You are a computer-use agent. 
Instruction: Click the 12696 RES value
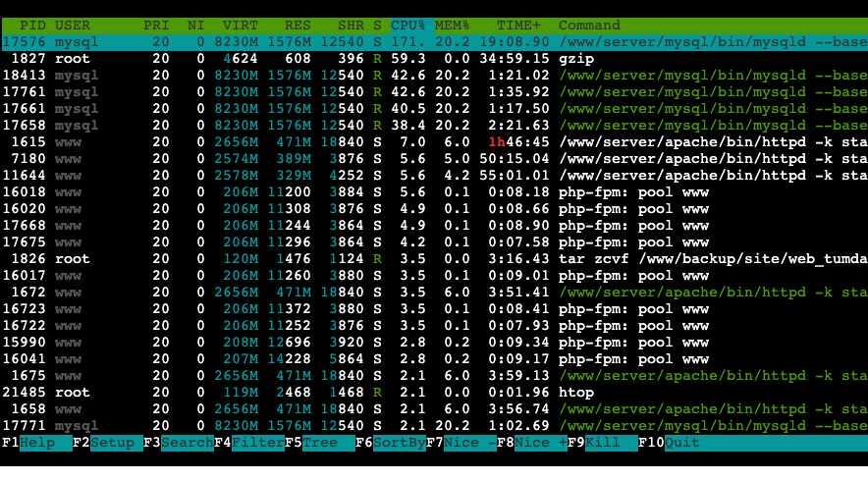coord(289,343)
